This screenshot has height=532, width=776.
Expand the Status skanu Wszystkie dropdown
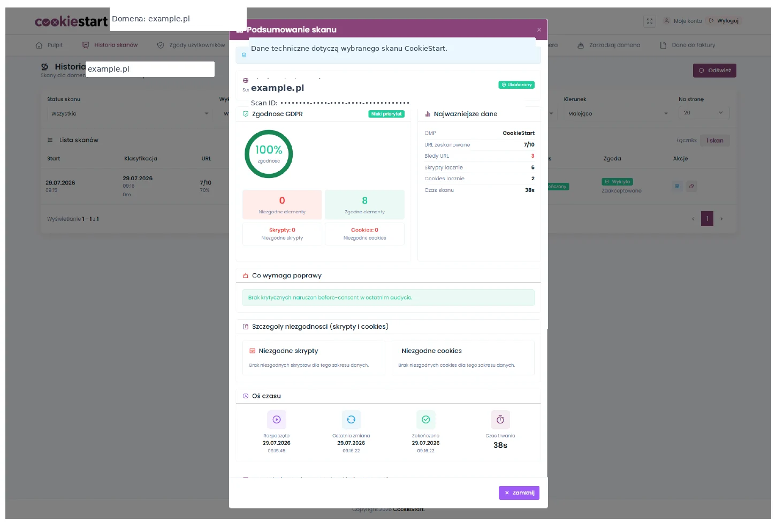click(130, 113)
